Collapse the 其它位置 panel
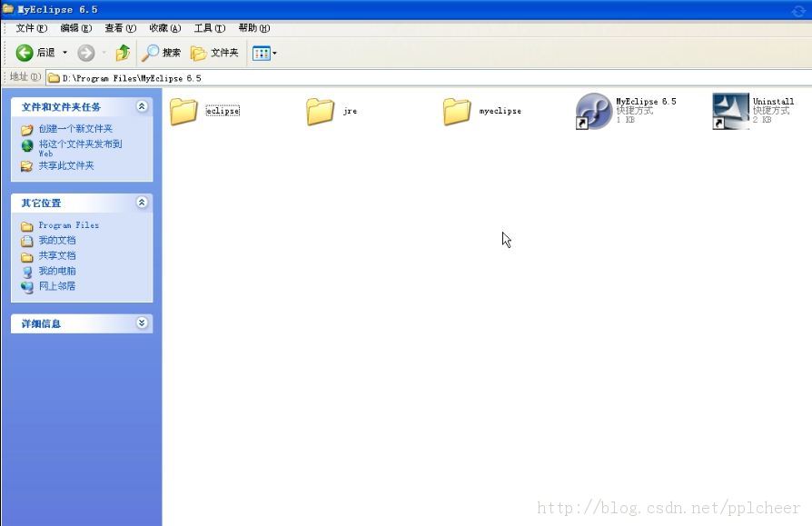The width and height of the screenshot is (812, 526). click(x=142, y=203)
